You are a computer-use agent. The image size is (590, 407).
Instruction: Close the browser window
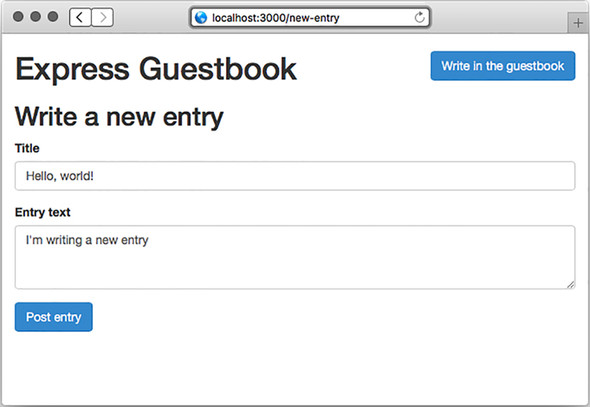[x=18, y=17]
